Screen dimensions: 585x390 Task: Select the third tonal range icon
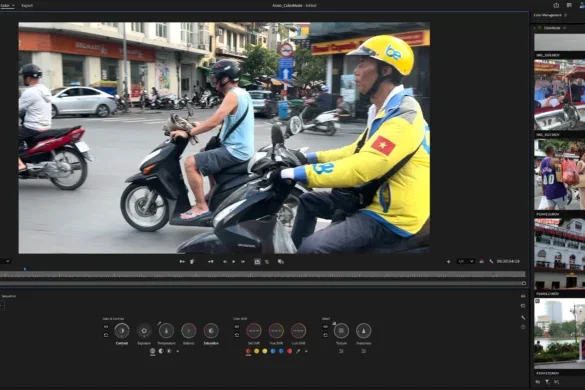coord(169,351)
